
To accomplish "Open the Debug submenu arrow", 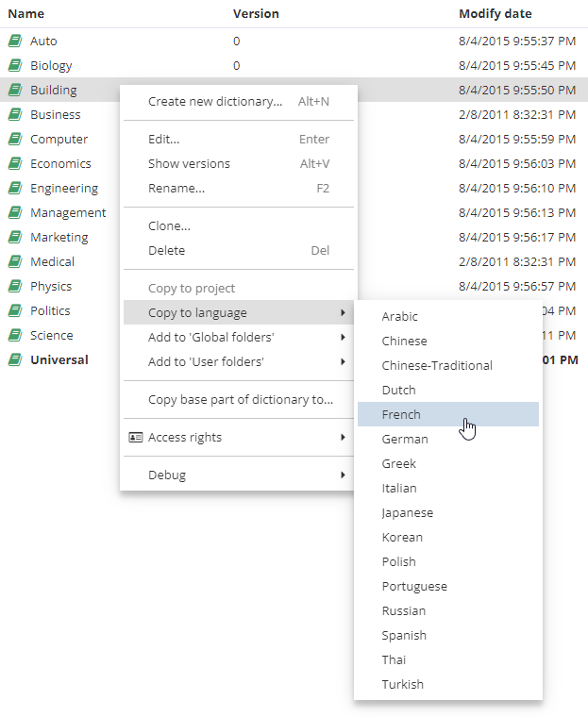I will [x=342, y=475].
